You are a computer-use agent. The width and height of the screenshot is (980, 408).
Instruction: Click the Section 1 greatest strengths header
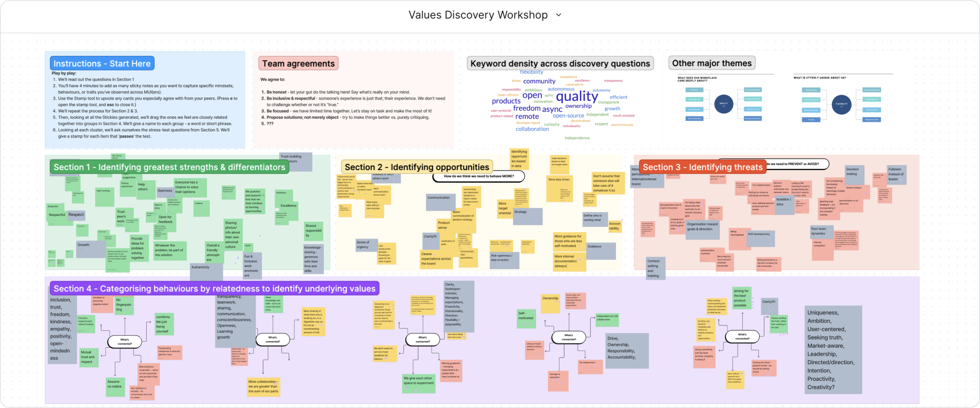click(169, 167)
